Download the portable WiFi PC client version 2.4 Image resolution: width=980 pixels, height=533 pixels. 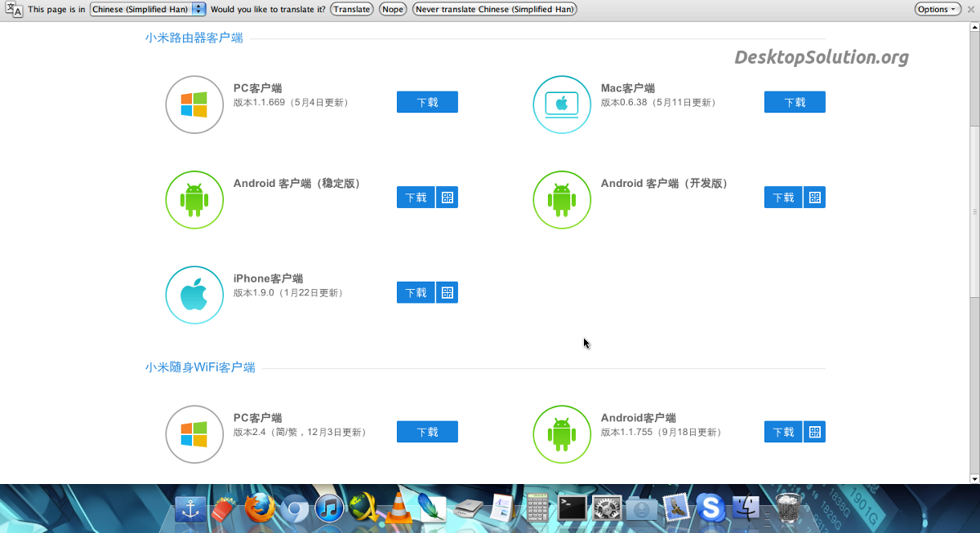pos(427,432)
